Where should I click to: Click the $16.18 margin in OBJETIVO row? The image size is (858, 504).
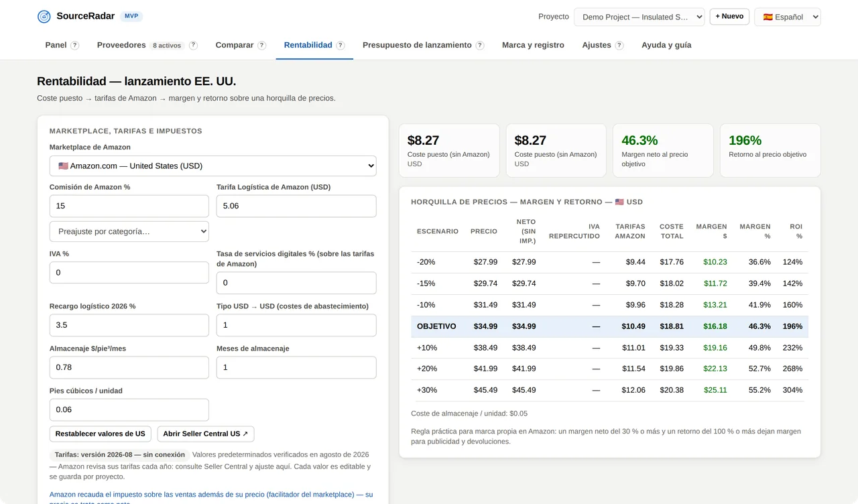pyautogui.click(x=715, y=326)
